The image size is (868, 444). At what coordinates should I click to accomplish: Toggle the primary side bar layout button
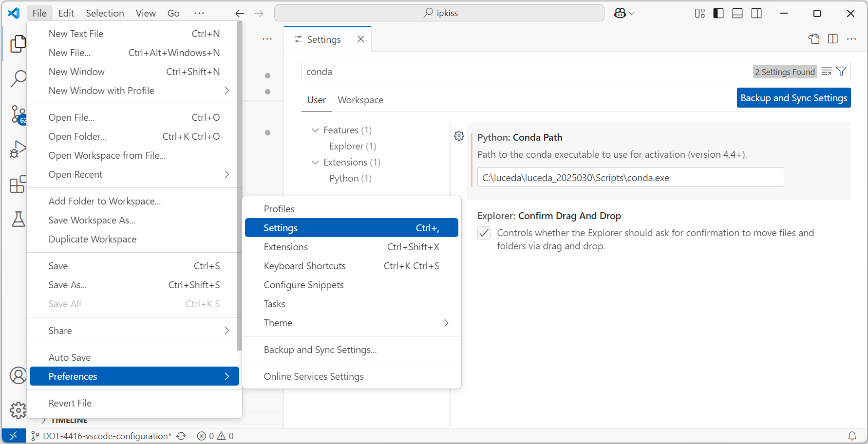718,13
